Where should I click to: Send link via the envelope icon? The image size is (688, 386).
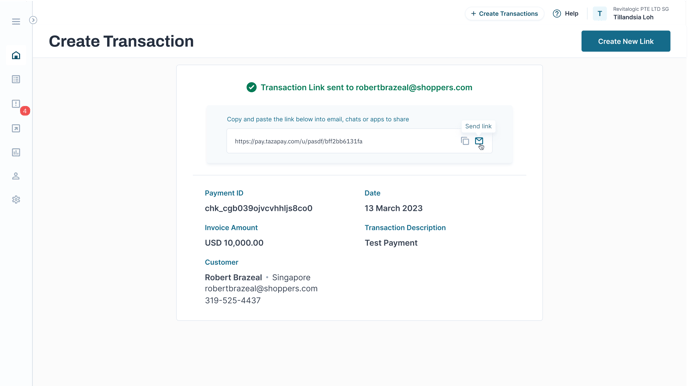click(479, 141)
